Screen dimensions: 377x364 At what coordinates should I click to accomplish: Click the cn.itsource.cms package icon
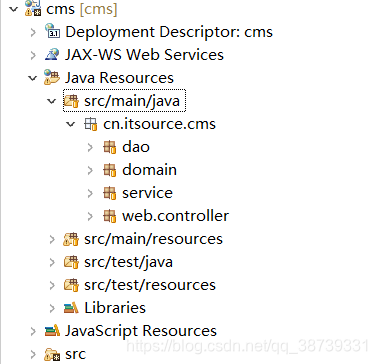point(91,124)
